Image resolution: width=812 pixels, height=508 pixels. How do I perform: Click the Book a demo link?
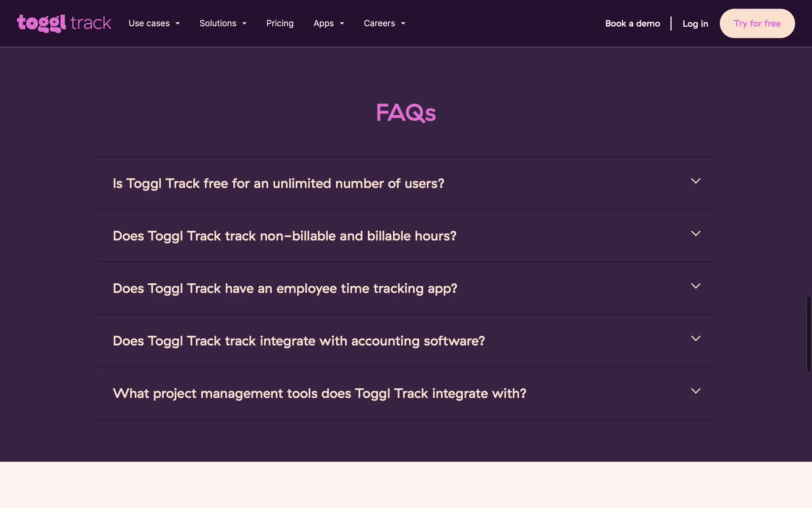[632, 24]
